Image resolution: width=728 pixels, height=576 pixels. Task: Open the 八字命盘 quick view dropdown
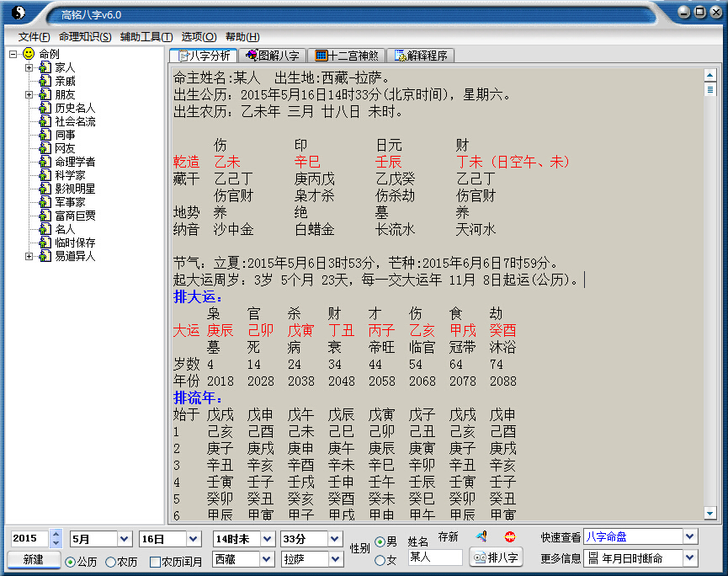click(689, 537)
